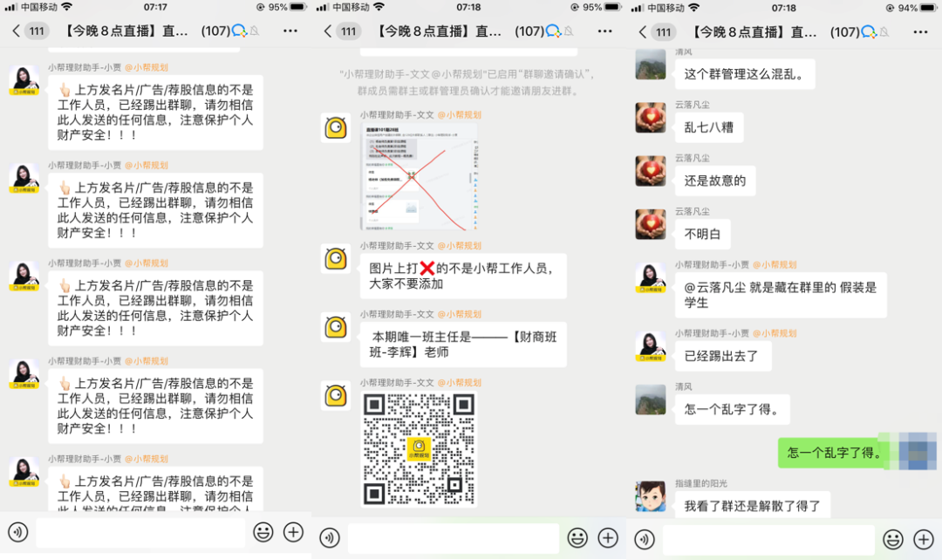Open the screenshot image marked with a red cross
This screenshot has width=942, height=560.
point(419,177)
